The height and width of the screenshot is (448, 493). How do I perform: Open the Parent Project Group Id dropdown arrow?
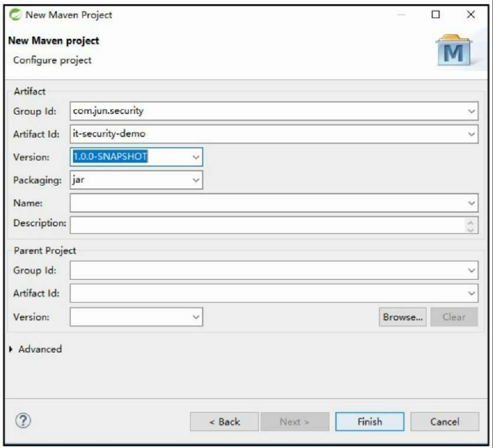(471, 270)
